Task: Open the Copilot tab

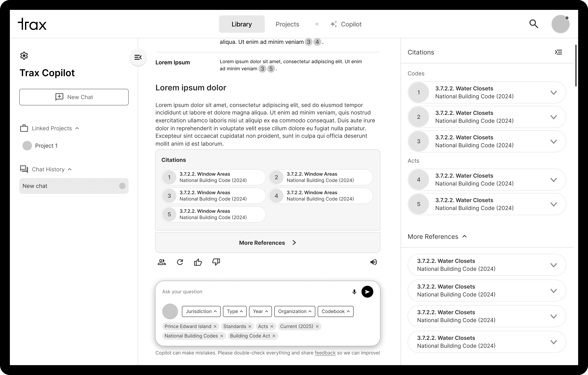Action: [346, 24]
